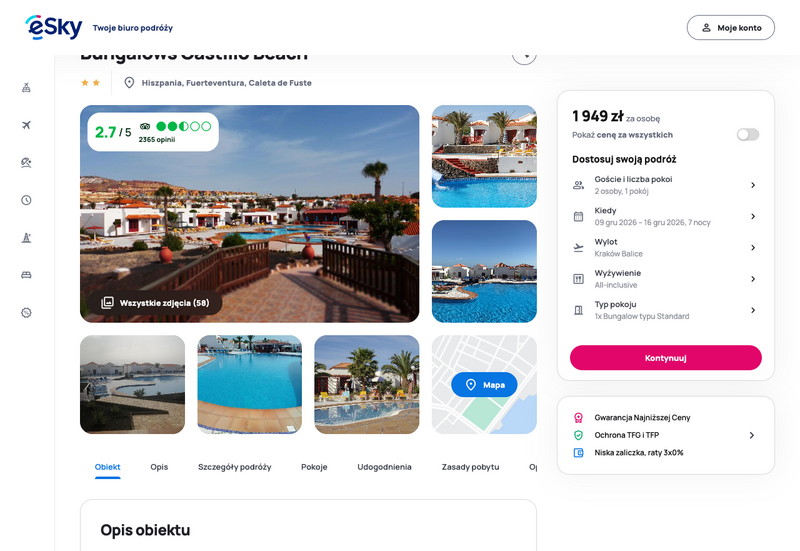Open Wszystkie zdjęcia (58) gallery

click(155, 303)
